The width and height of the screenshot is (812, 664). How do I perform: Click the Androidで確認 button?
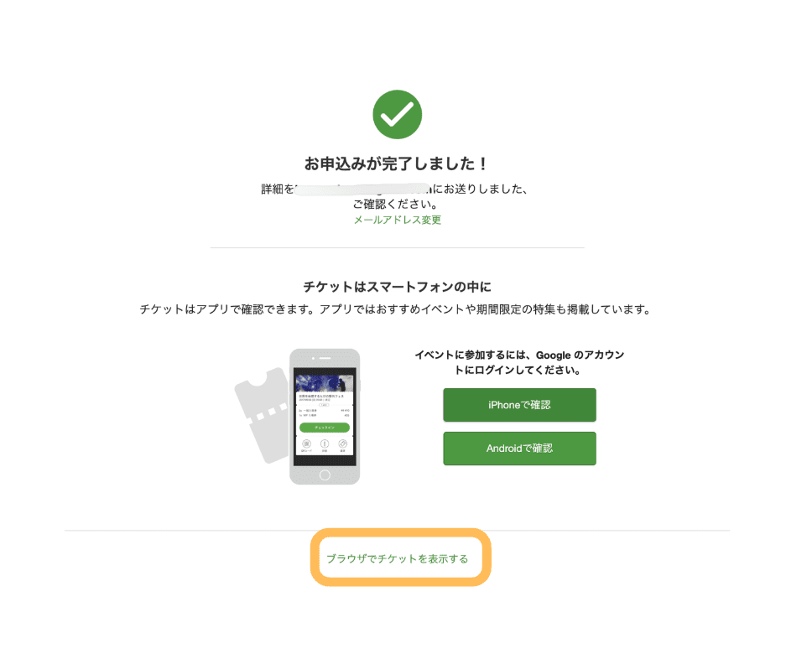tap(519, 449)
